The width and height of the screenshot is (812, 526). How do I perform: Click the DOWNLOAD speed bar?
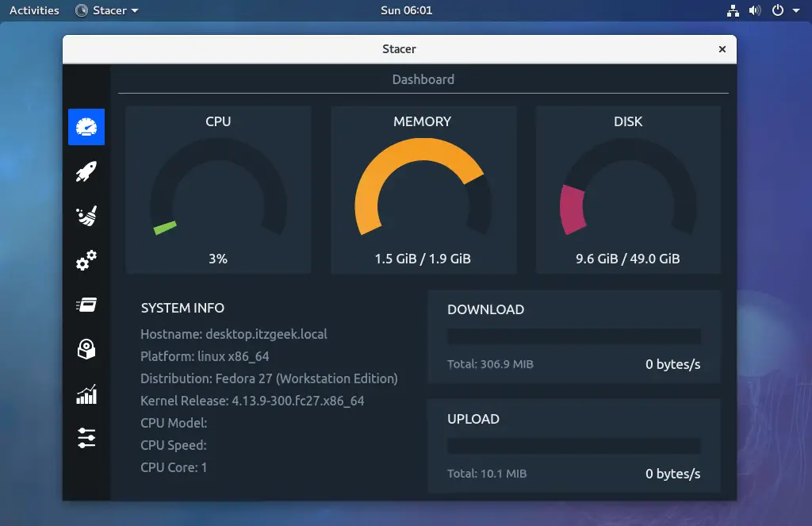[x=574, y=336]
